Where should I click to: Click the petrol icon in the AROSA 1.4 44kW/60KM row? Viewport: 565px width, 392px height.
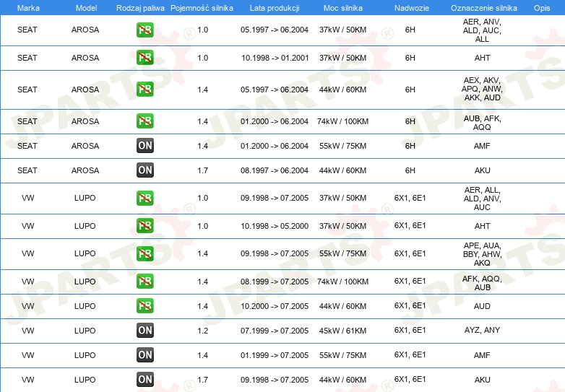(x=145, y=90)
